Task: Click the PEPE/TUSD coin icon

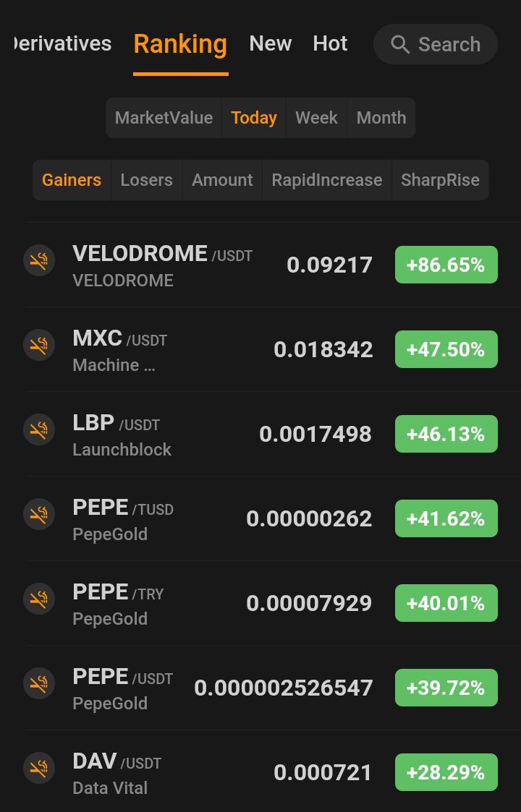Action: point(39,514)
